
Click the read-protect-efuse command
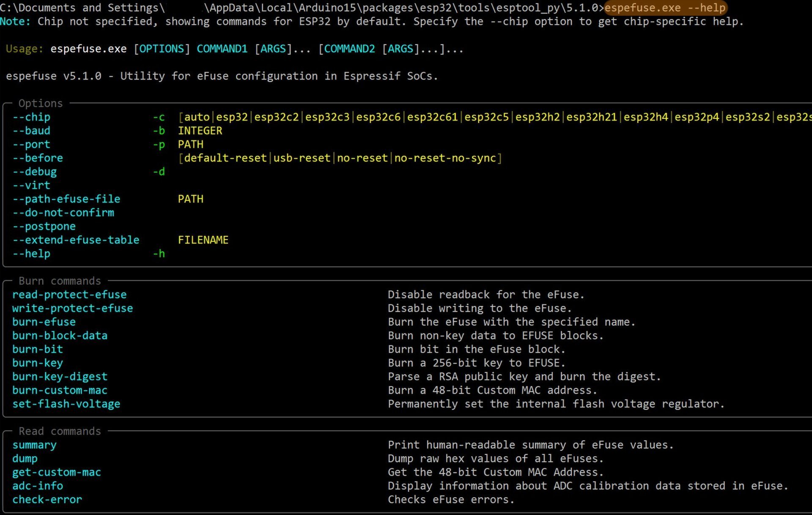(69, 295)
